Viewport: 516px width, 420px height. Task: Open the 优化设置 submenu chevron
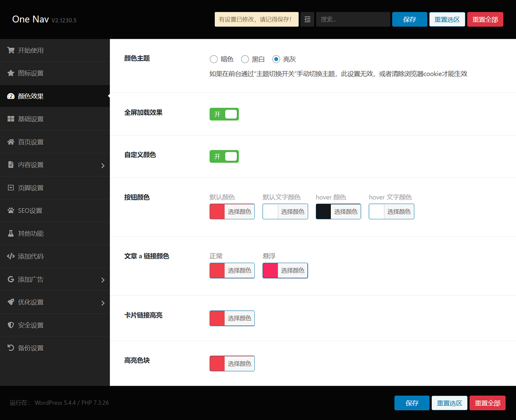coord(103,302)
